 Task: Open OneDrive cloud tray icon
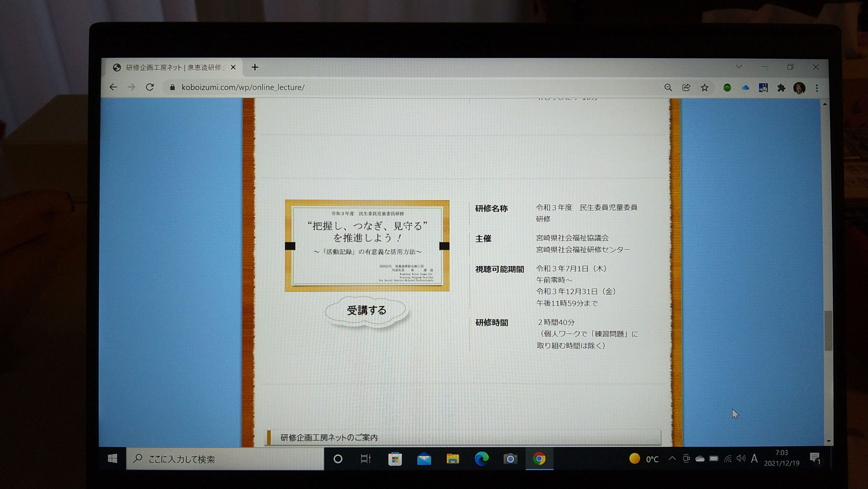click(700, 459)
